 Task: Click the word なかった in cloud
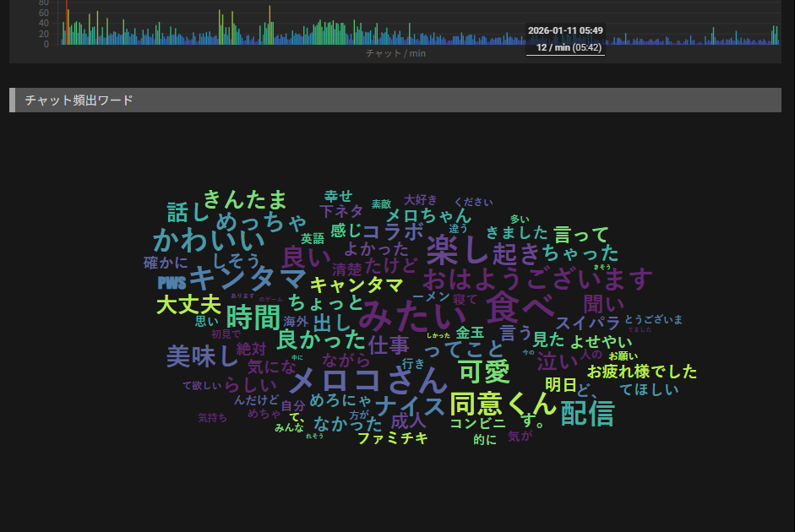(x=348, y=424)
